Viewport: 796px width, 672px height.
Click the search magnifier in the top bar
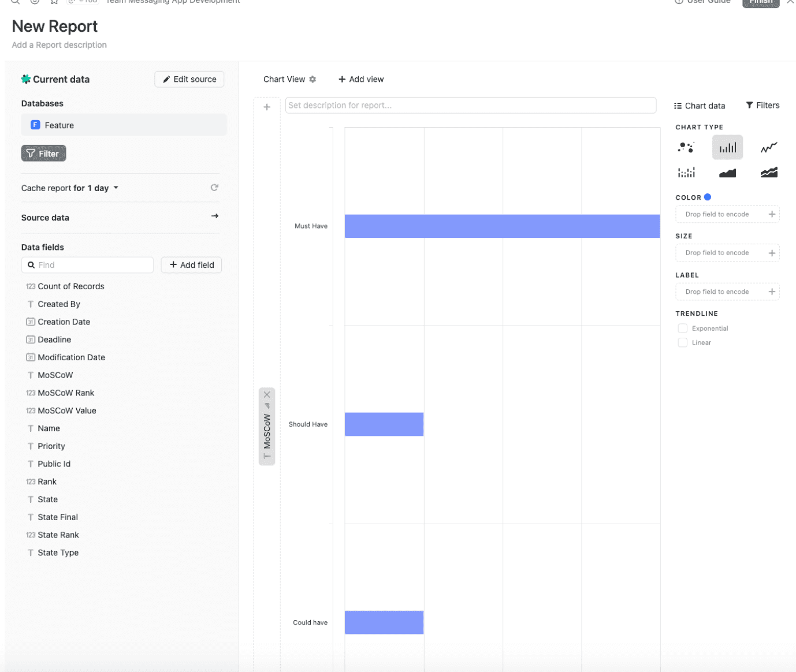click(14, 2)
